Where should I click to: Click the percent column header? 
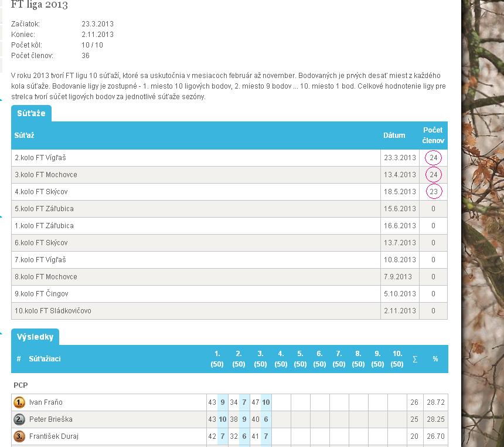[435, 359]
